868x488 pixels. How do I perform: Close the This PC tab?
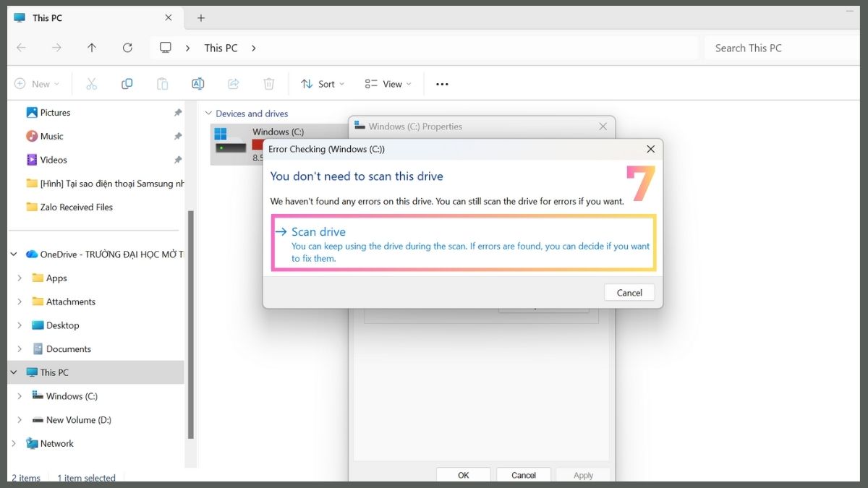click(x=169, y=18)
